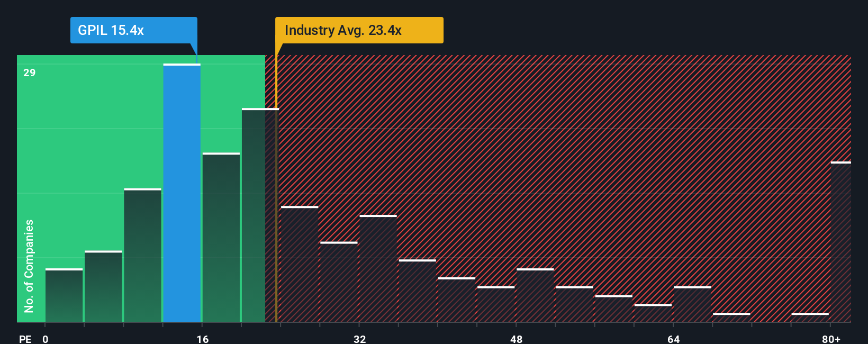The width and height of the screenshot is (868, 344).
Task: Select the blue highlighted GPIL histogram bar
Action: [182, 193]
